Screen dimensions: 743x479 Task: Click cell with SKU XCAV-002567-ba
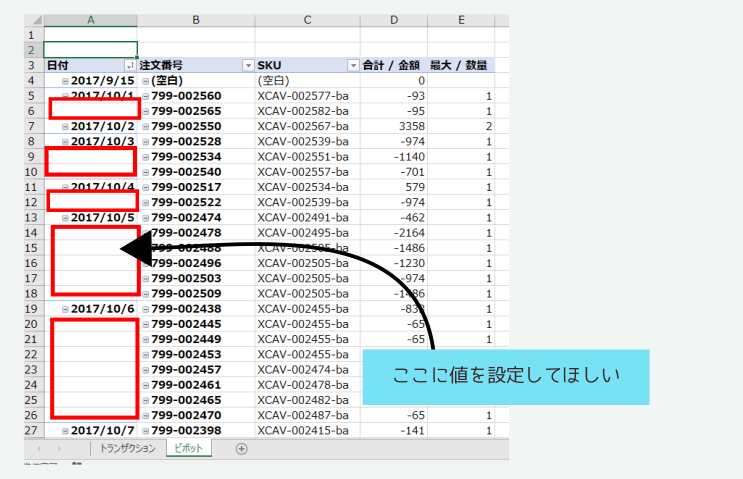[308, 127]
